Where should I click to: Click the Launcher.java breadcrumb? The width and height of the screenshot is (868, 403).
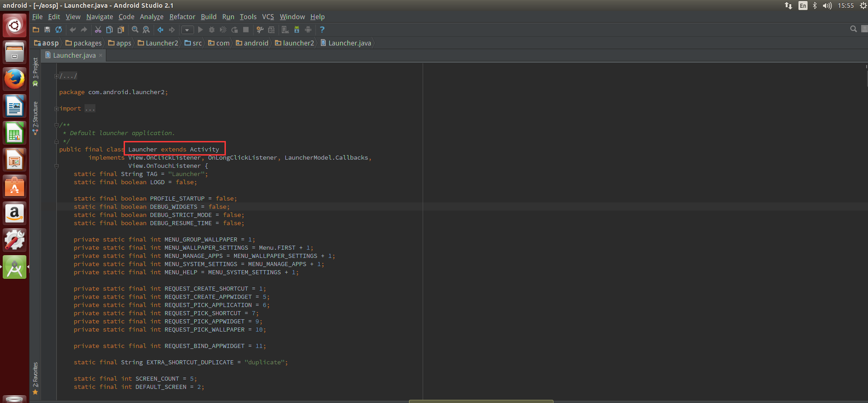[x=346, y=43]
